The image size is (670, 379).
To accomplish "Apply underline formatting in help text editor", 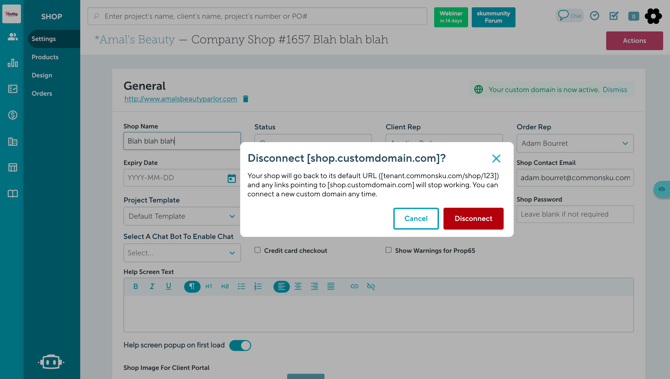I will tap(168, 286).
